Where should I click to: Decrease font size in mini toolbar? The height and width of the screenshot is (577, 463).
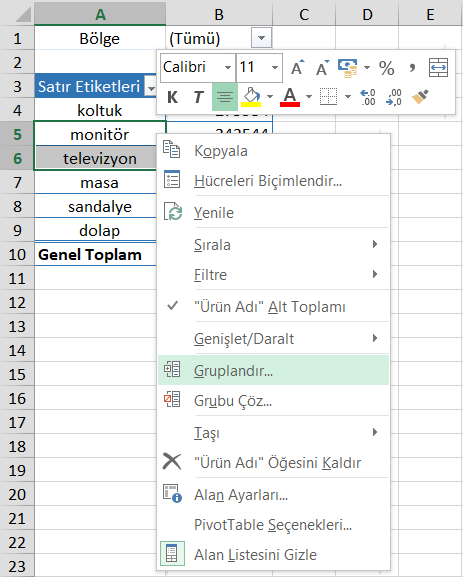[322, 67]
